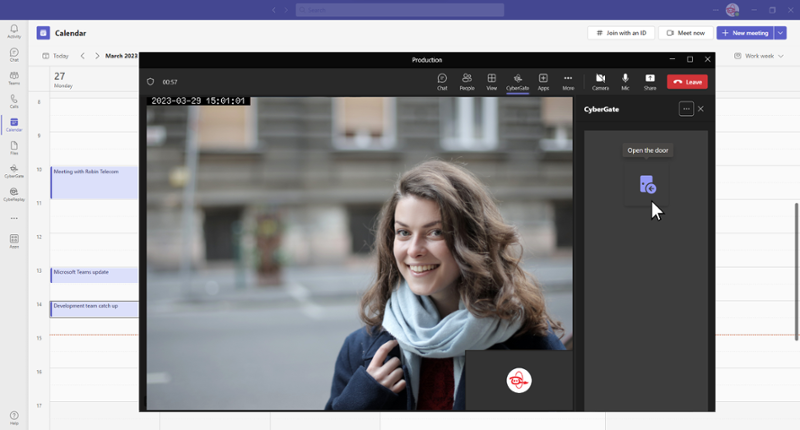Image resolution: width=800 pixels, height=430 pixels.
Task: Click the Teams search box
Action: click(399, 10)
